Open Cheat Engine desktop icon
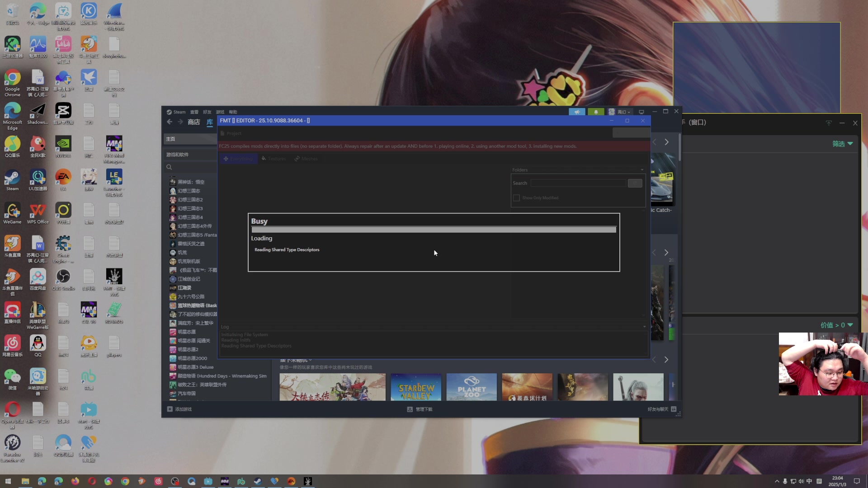Screen dimensions: 868x488 coord(63,244)
